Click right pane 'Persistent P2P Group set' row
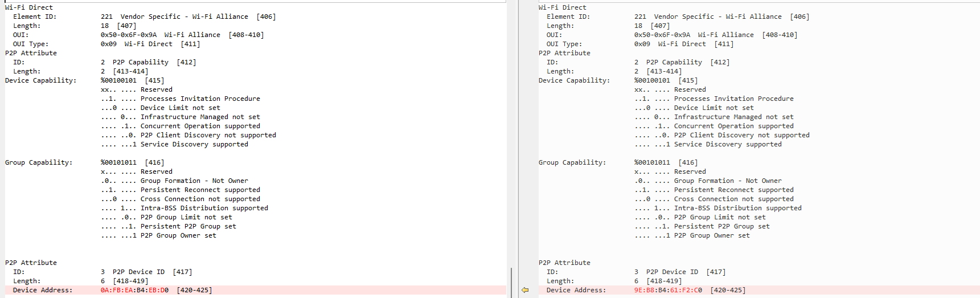This screenshot has height=298, width=980. click(702, 226)
